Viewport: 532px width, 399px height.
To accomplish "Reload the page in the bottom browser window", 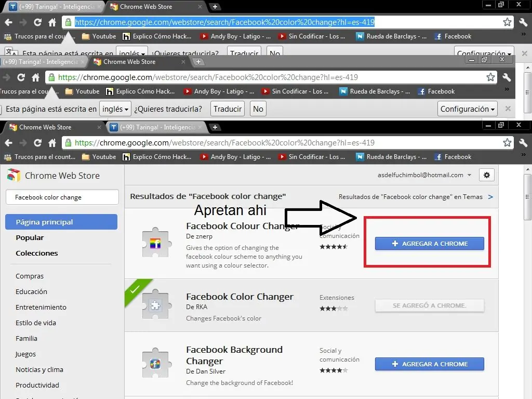I will click(x=37, y=143).
